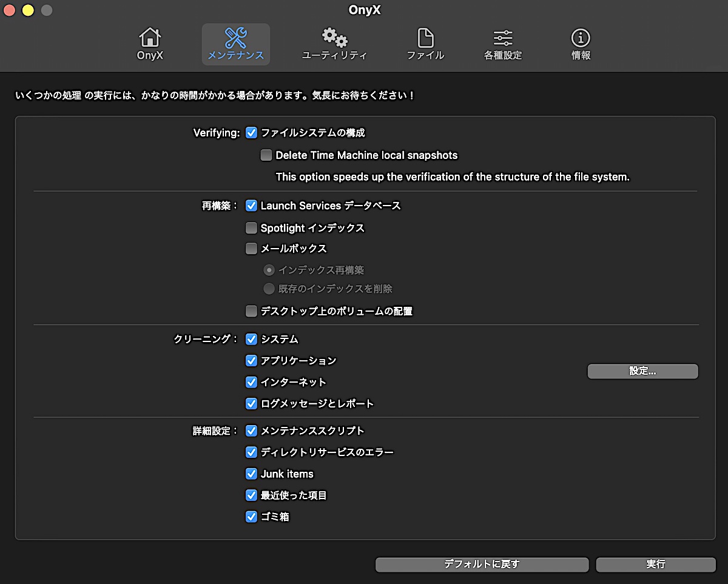
Task: Uncheck 最近使った項目 checkbox
Action: tap(251, 495)
